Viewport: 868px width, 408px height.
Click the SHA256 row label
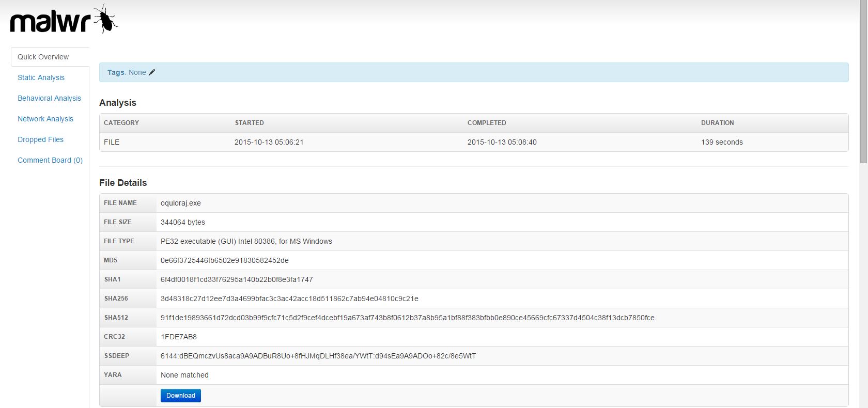point(116,299)
